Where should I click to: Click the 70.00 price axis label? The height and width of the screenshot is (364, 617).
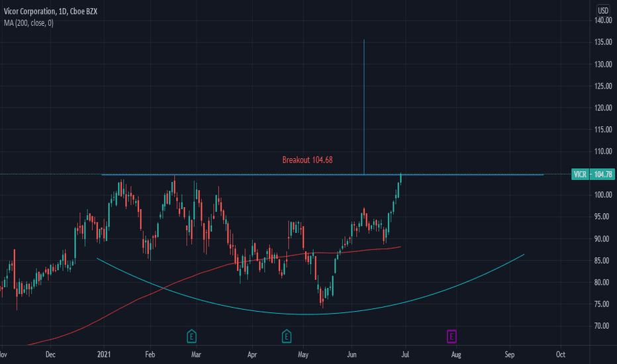click(603, 326)
